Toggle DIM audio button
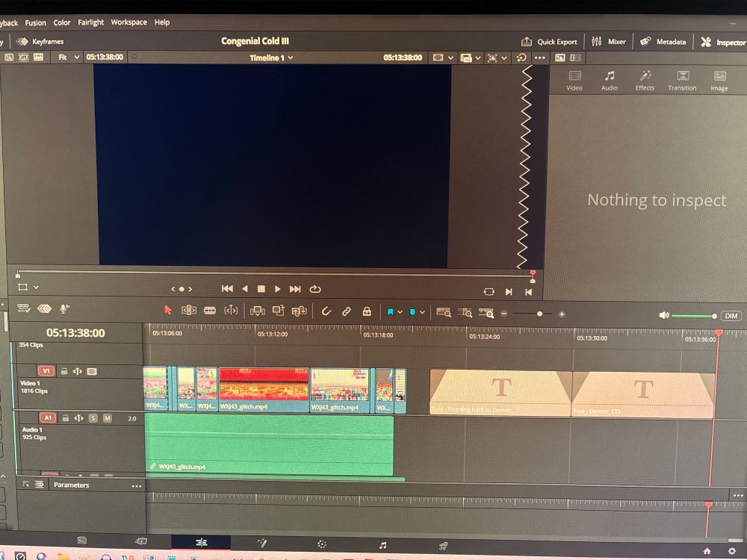 tap(731, 316)
